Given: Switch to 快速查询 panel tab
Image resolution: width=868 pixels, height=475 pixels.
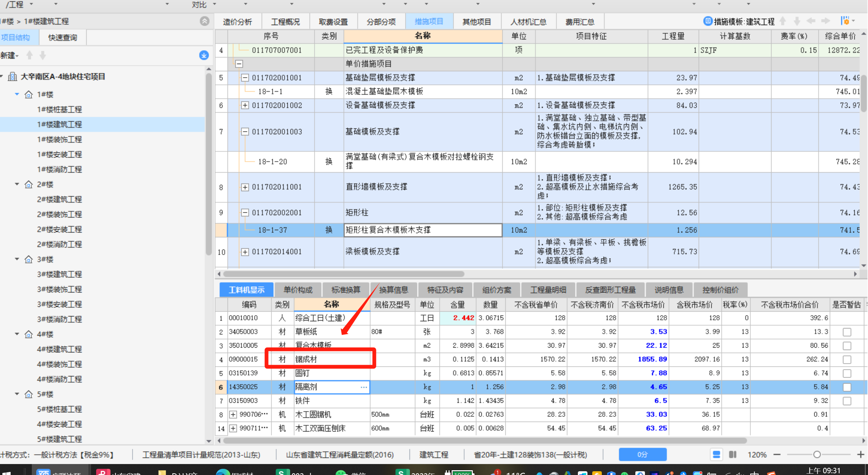Looking at the screenshot, I should click(x=63, y=37).
